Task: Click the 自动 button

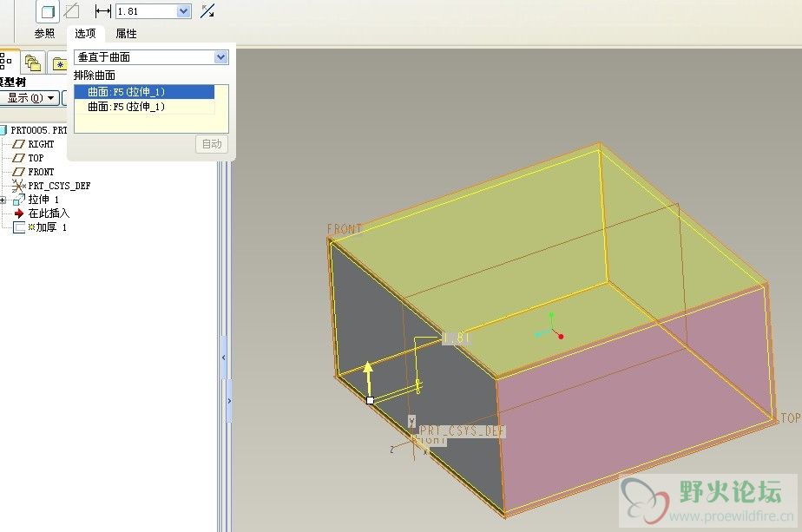Action: (212, 144)
